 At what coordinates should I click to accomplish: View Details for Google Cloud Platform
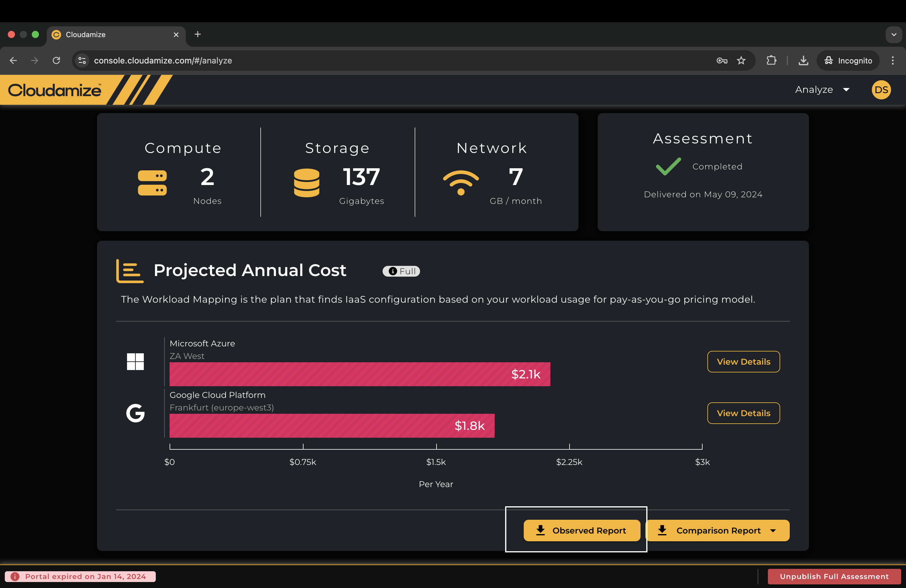pyautogui.click(x=743, y=413)
